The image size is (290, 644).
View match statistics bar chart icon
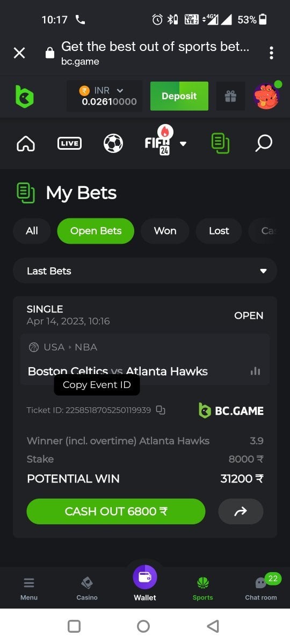pyautogui.click(x=255, y=371)
